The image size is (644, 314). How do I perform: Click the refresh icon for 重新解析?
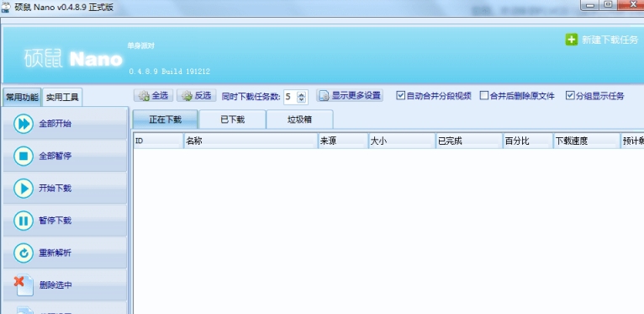[24, 253]
